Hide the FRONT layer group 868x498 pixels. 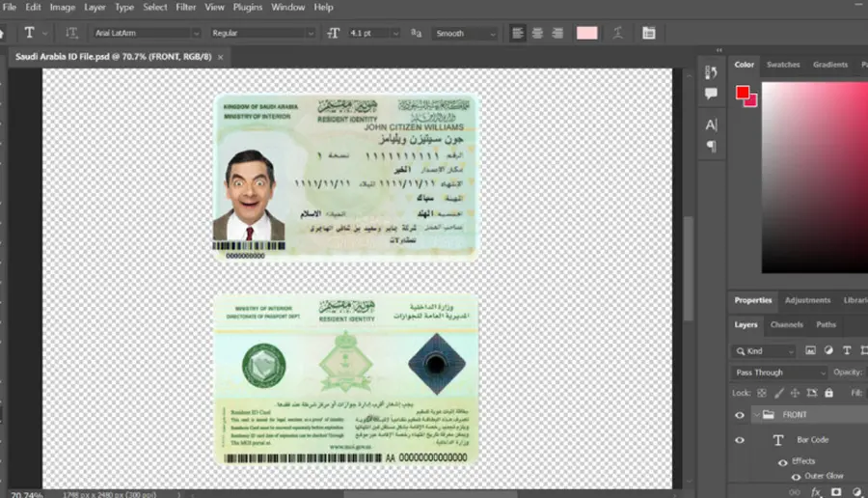[x=740, y=415]
